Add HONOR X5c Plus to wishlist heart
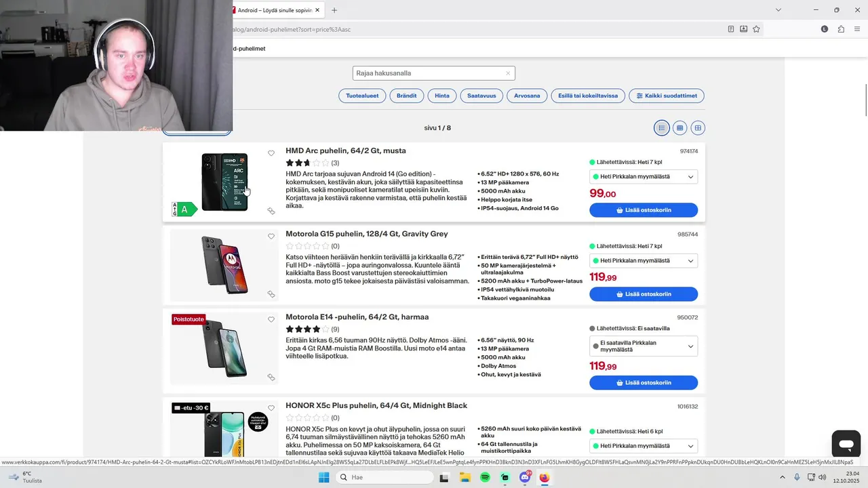The image size is (868, 488). pyautogui.click(x=271, y=408)
